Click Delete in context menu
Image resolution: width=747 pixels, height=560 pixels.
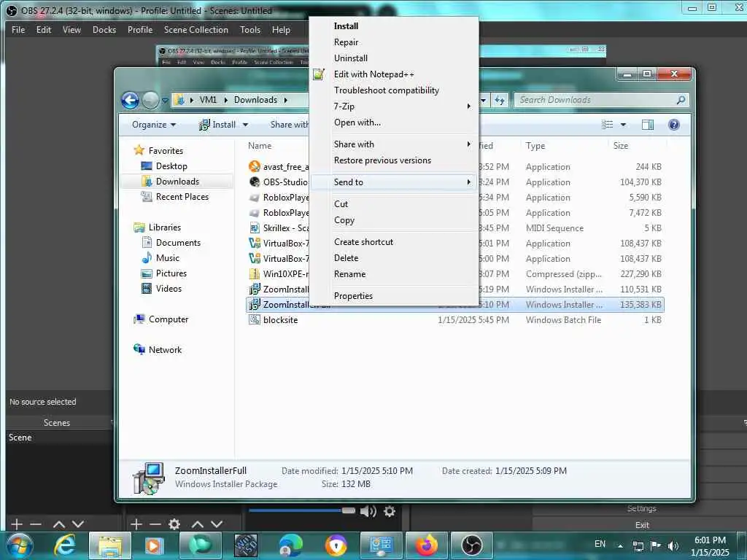[x=346, y=258]
